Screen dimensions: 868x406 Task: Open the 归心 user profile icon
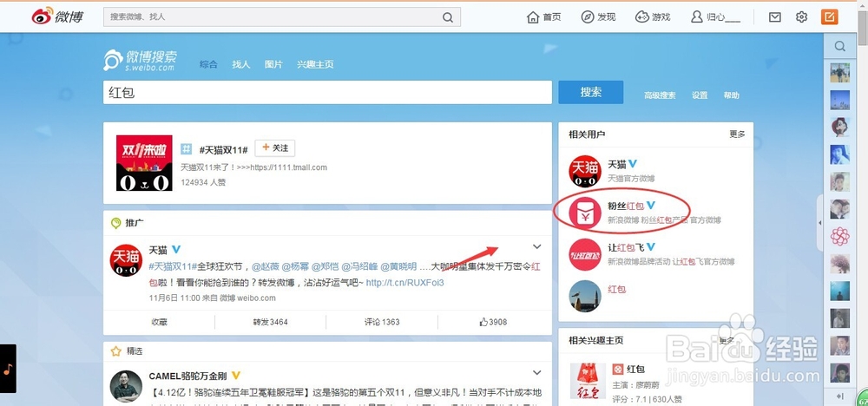[x=696, y=17]
